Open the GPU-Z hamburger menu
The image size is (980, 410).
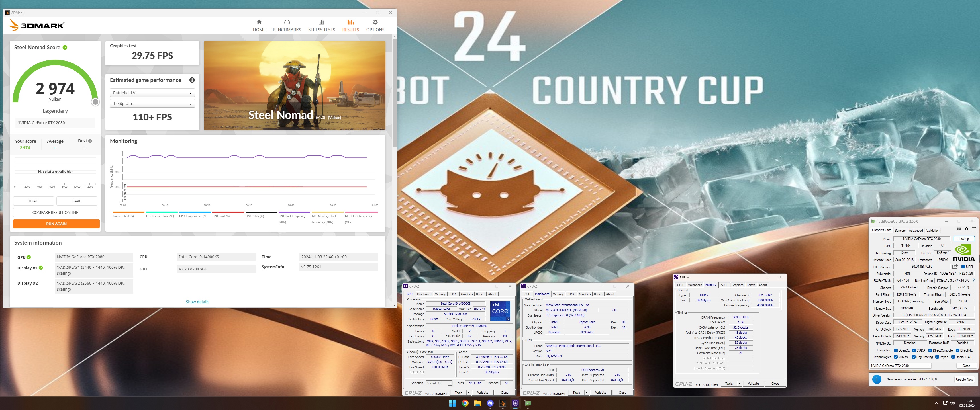(973, 229)
